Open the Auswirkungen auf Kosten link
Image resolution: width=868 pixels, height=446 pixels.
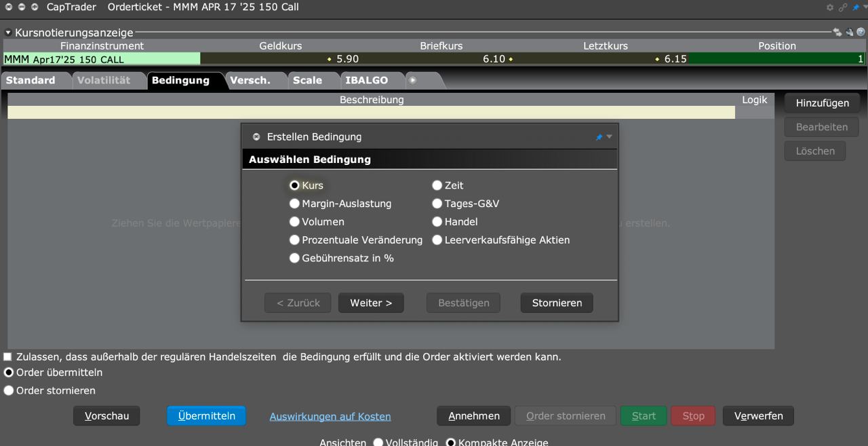click(x=330, y=417)
